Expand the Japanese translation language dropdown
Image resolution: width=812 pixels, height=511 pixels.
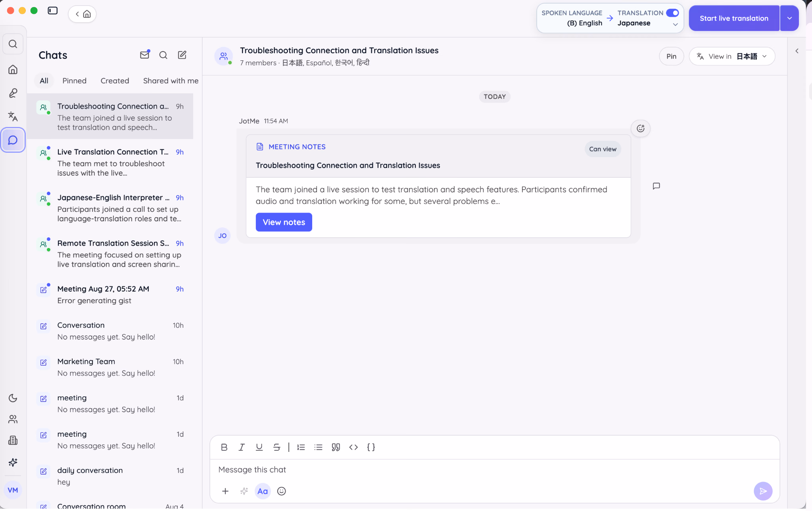pyautogui.click(x=675, y=24)
